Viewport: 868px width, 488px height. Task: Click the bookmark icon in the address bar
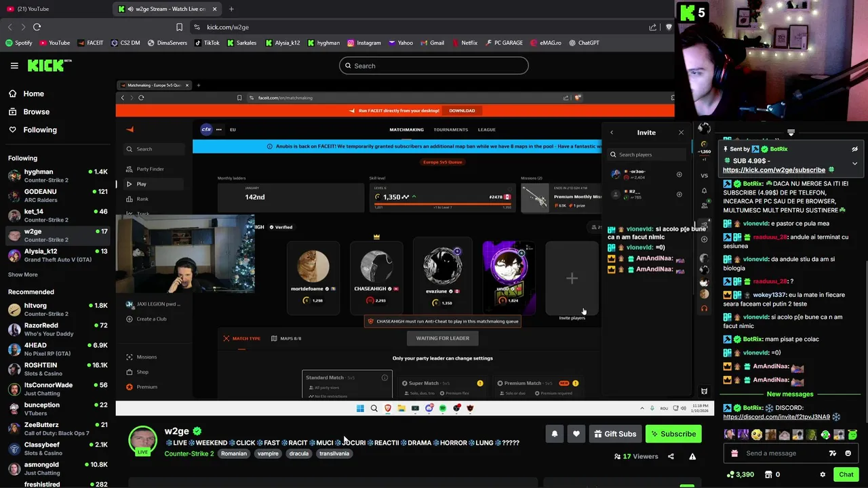pyautogui.click(x=179, y=27)
